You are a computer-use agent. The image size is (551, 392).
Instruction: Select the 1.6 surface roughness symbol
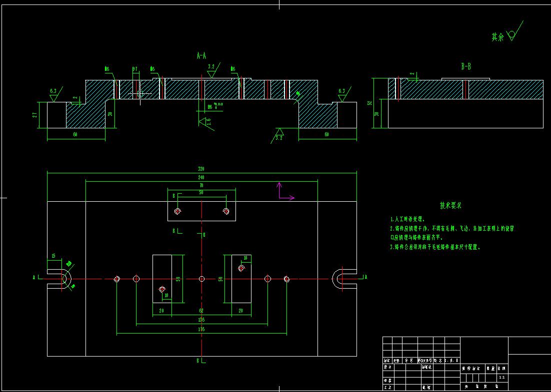coord(206,122)
